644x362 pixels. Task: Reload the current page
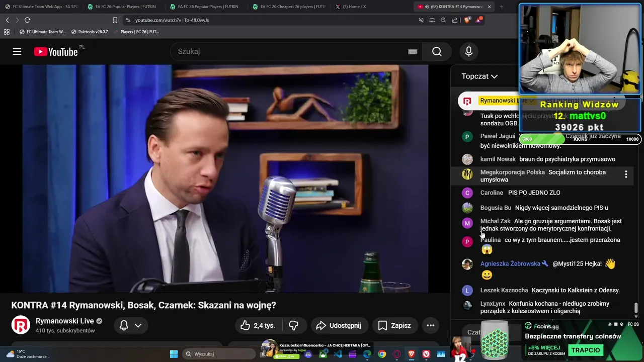[x=27, y=20]
